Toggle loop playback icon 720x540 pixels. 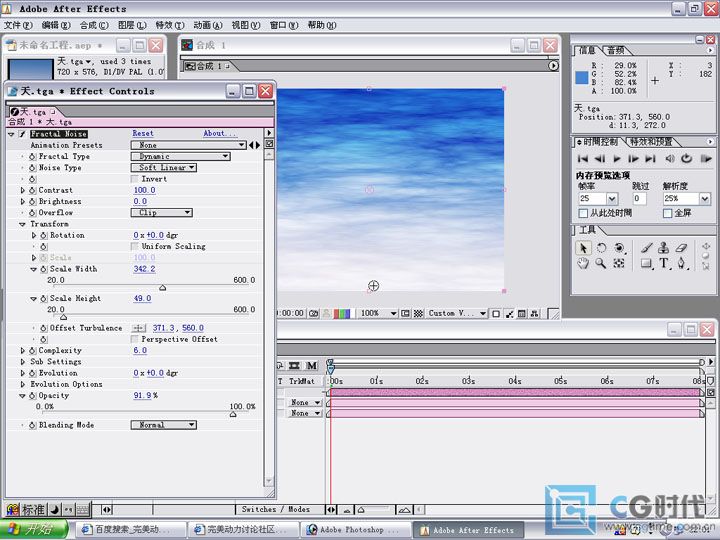click(686, 158)
